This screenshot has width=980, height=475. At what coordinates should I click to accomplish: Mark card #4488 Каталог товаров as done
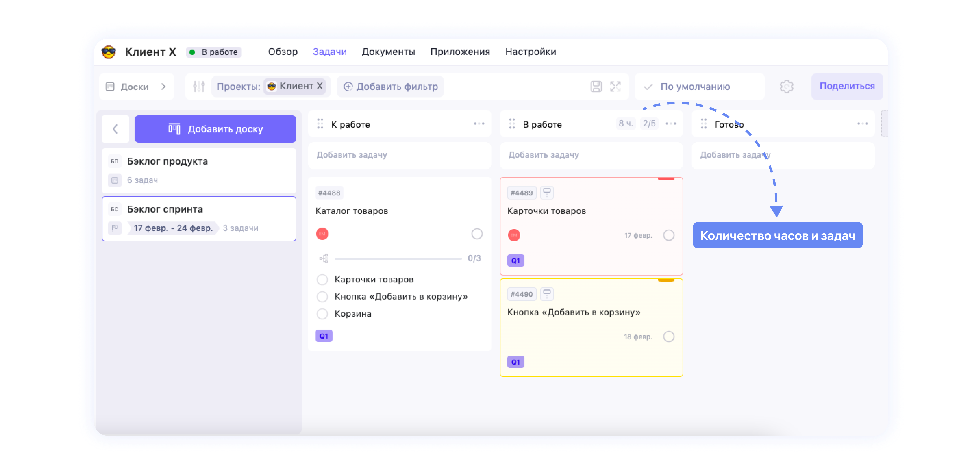point(477,234)
